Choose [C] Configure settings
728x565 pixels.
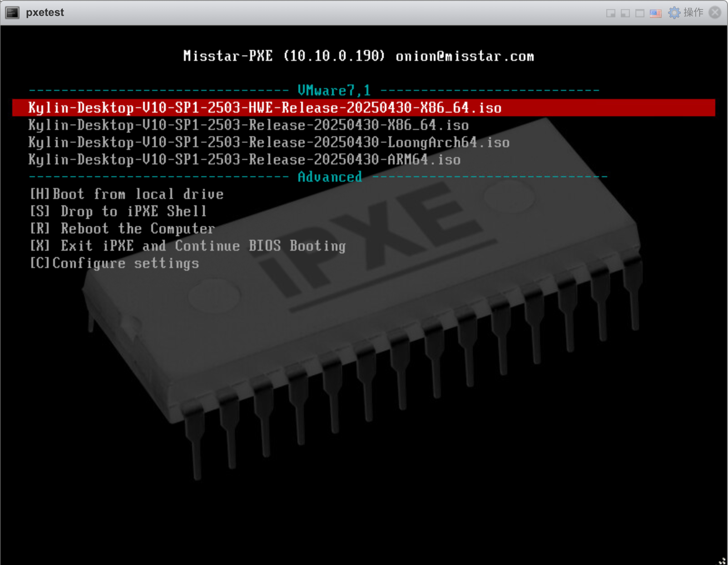point(114,263)
